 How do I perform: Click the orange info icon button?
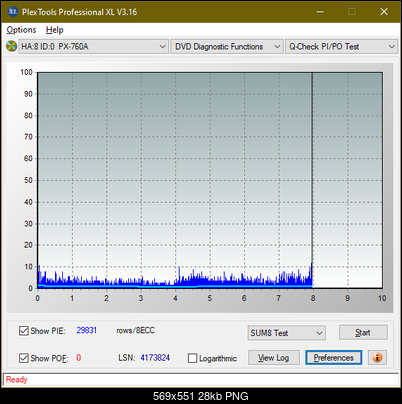point(377,358)
